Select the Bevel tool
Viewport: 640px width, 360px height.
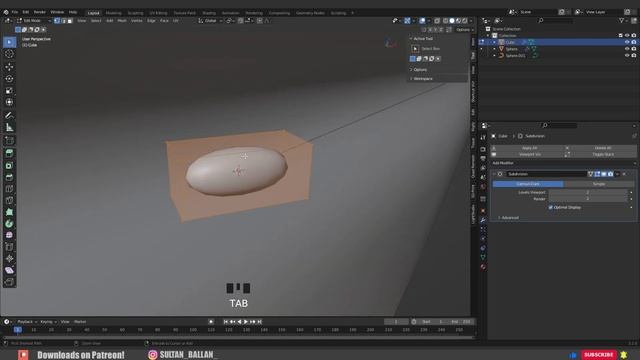click(9, 177)
